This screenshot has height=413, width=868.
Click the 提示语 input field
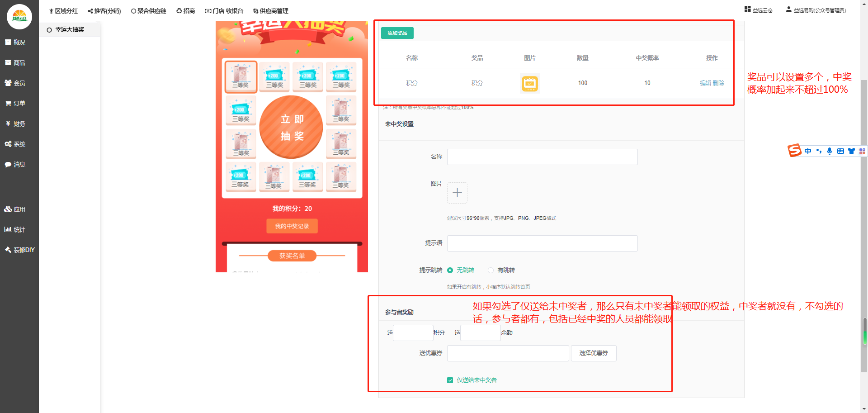click(542, 243)
